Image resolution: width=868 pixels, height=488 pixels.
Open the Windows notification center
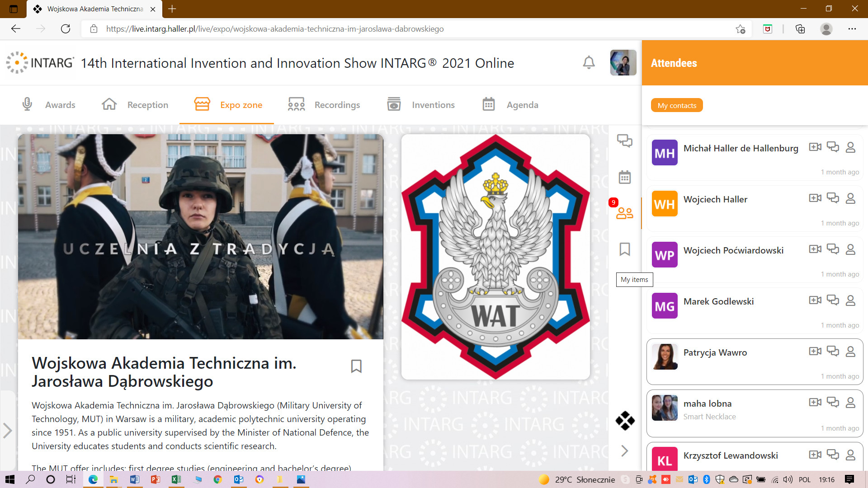849,479
